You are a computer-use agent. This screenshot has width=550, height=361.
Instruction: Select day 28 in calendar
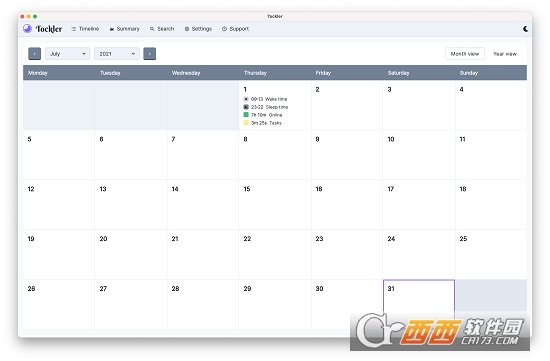pyautogui.click(x=203, y=305)
